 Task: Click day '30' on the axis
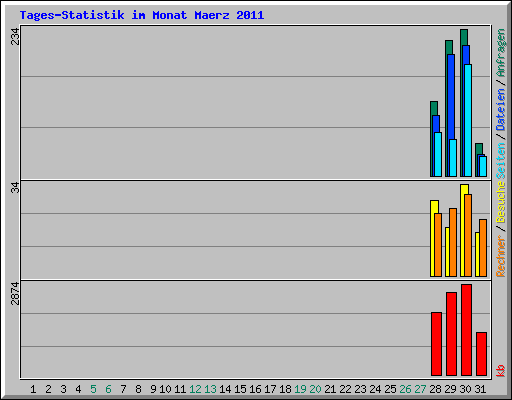465,389
